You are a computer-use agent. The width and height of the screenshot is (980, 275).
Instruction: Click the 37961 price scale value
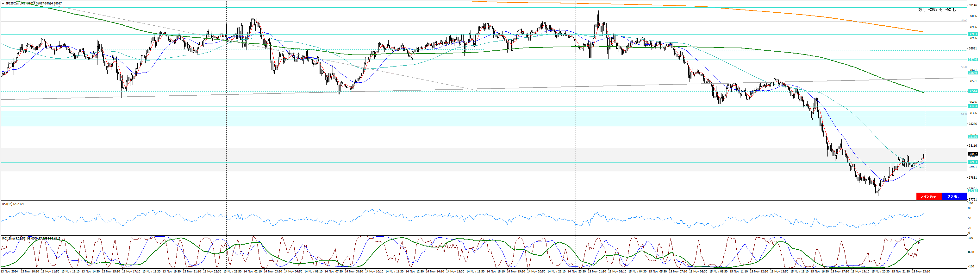coord(973,167)
